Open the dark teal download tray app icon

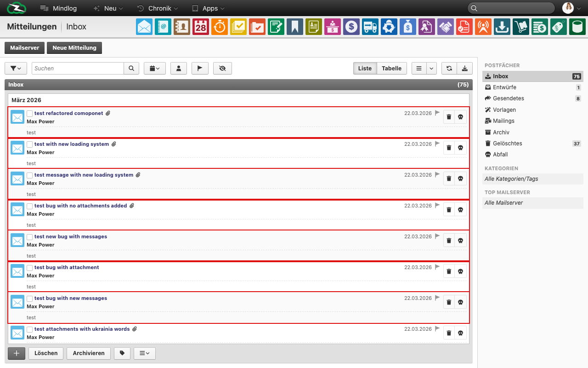tap(502, 27)
